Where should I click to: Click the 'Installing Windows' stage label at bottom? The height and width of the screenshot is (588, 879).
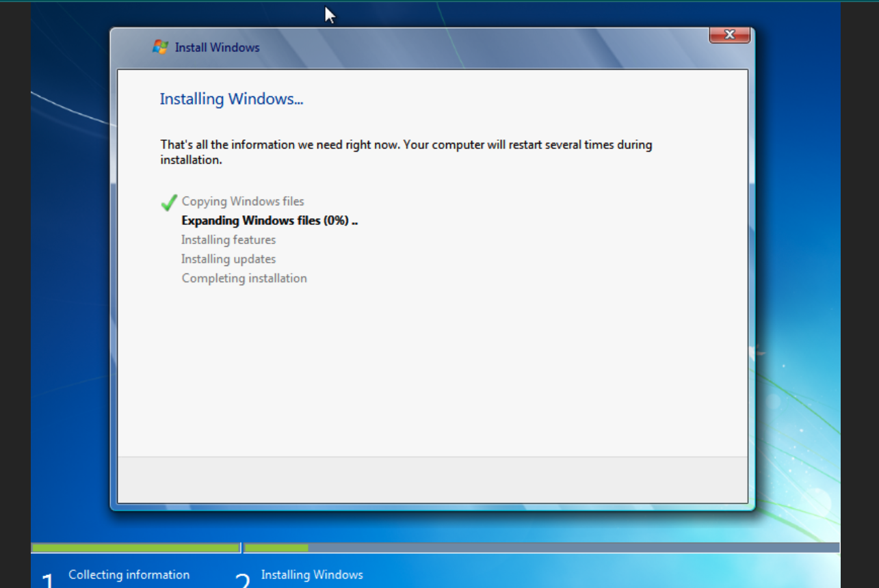tap(312, 575)
